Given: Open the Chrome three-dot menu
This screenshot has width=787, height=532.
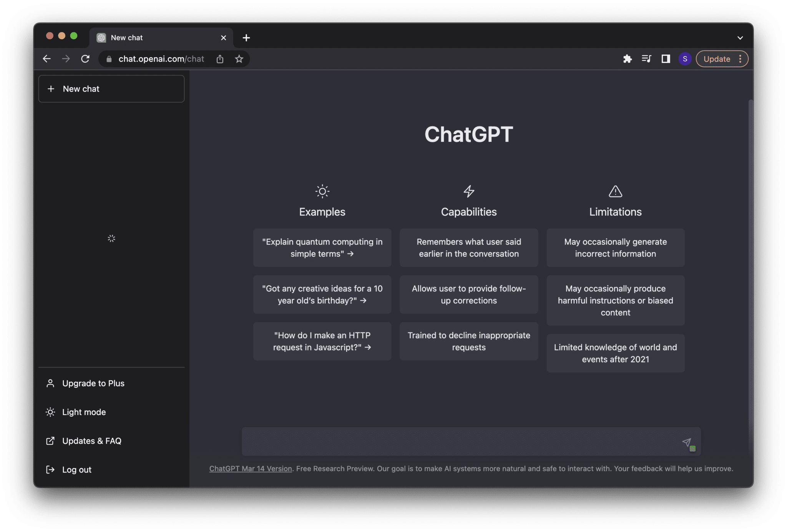Looking at the screenshot, I should [740, 59].
